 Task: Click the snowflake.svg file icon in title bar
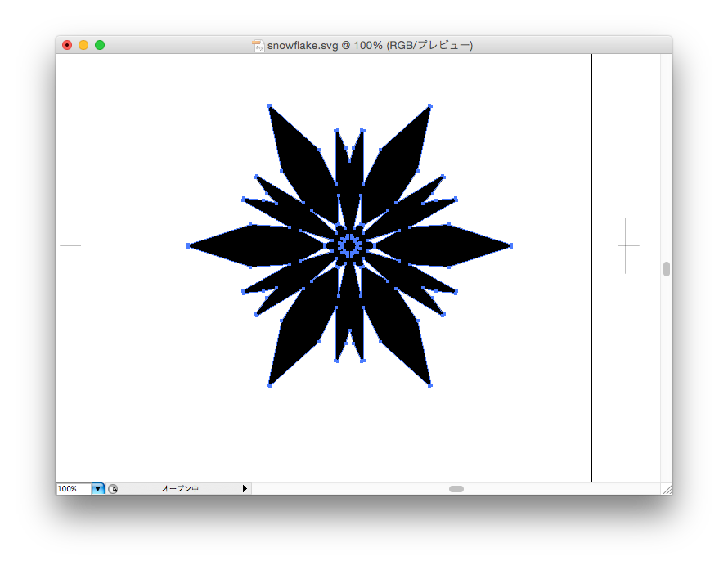click(258, 46)
